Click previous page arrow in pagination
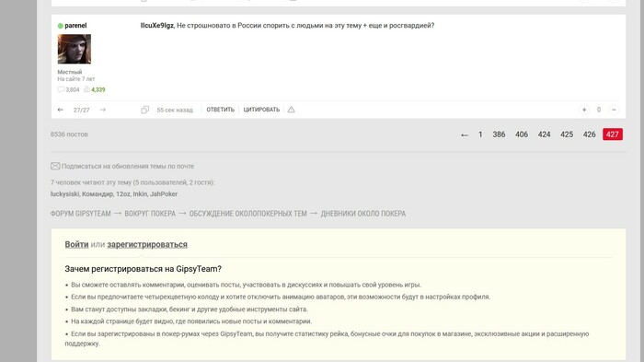The width and height of the screenshot is (644, 362). pos(464,134)
